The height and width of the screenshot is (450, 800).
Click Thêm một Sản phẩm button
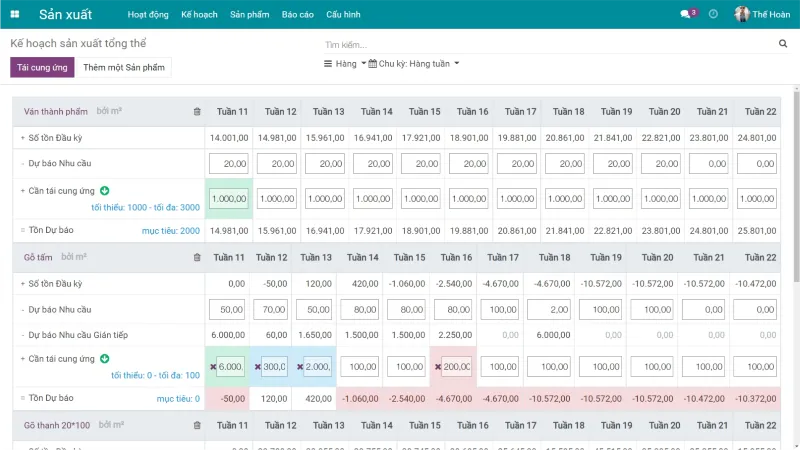tap(124, 67)
